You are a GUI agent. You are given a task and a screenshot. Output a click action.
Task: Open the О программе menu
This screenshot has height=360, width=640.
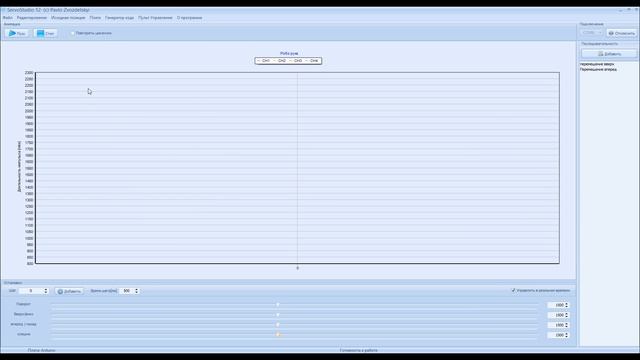click(x=189, y=18)
